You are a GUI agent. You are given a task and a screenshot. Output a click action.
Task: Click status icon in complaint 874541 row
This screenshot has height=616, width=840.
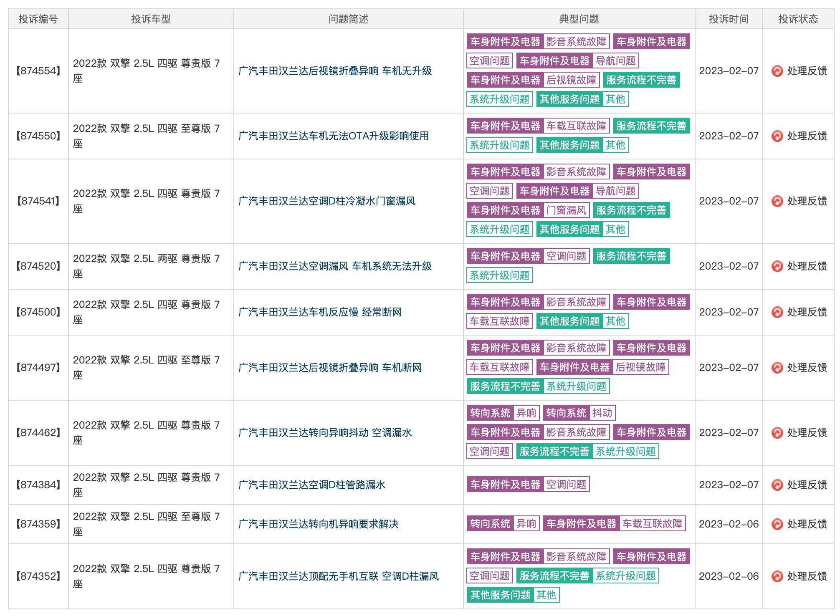[777, 201]
